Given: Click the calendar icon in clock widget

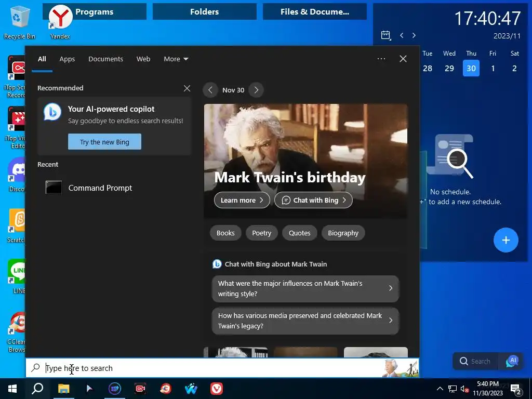Looking at the screenshot, I should click(386, 35).
